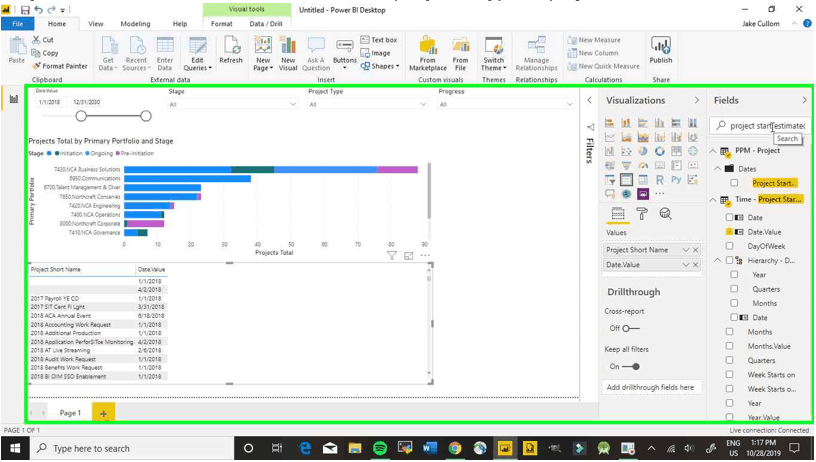Collapse the PPM - Project table
816x462 pixels.
pyautogui.click(x=713, y=151)
